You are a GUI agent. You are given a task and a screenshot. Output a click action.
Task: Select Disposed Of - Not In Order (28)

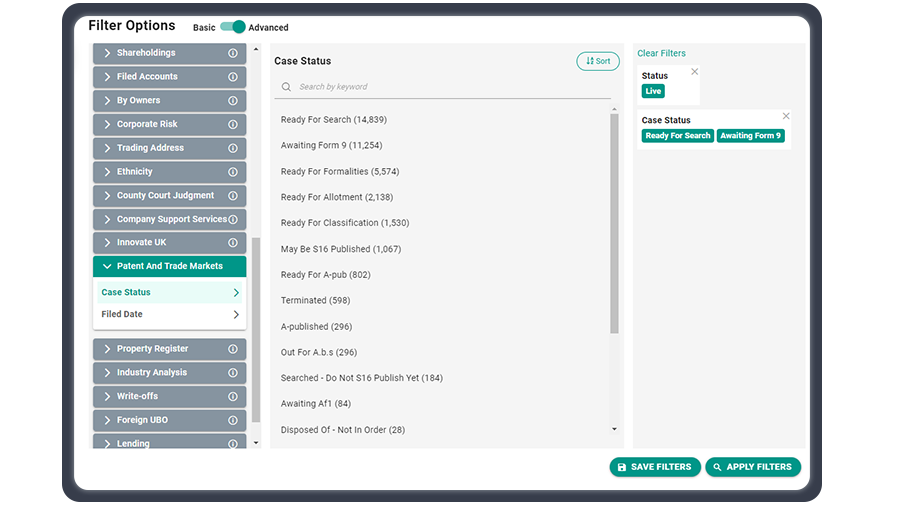coord(343,430)
